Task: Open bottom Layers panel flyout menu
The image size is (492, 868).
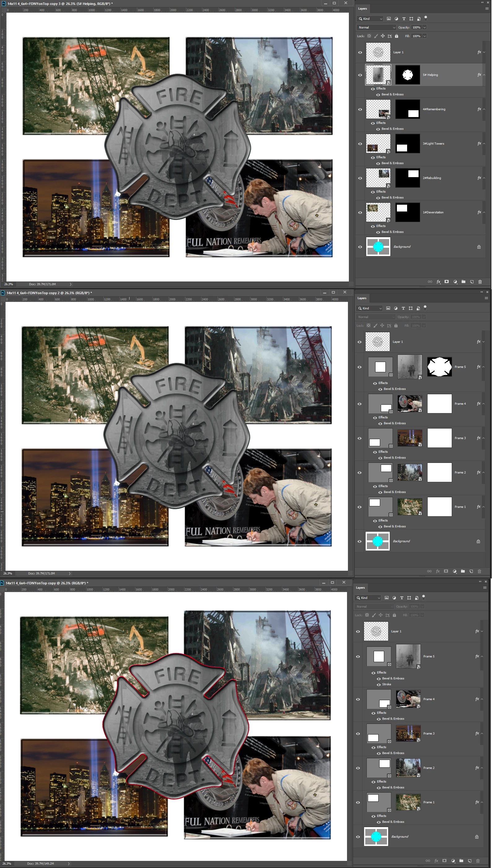Action: pos(485,588)
